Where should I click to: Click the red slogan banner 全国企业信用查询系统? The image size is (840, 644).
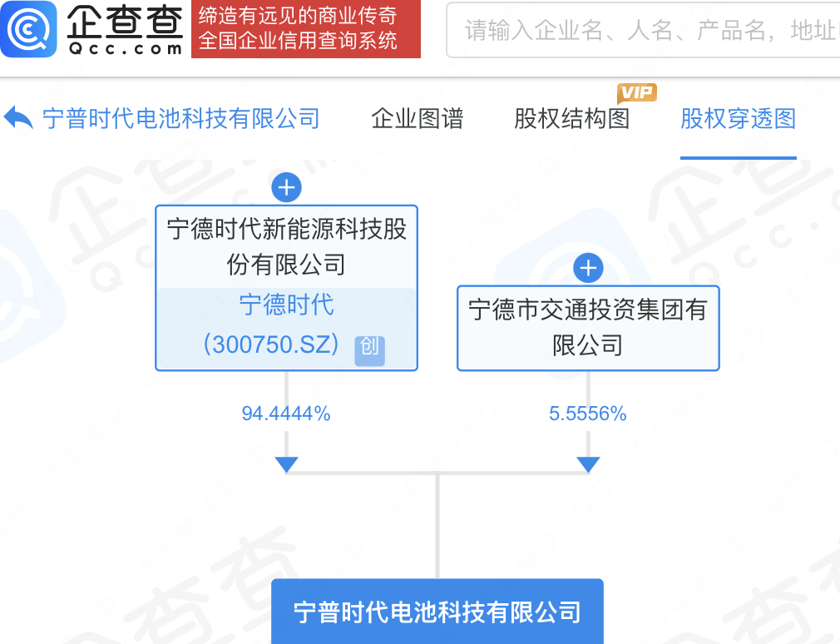[x=306, y=29]
